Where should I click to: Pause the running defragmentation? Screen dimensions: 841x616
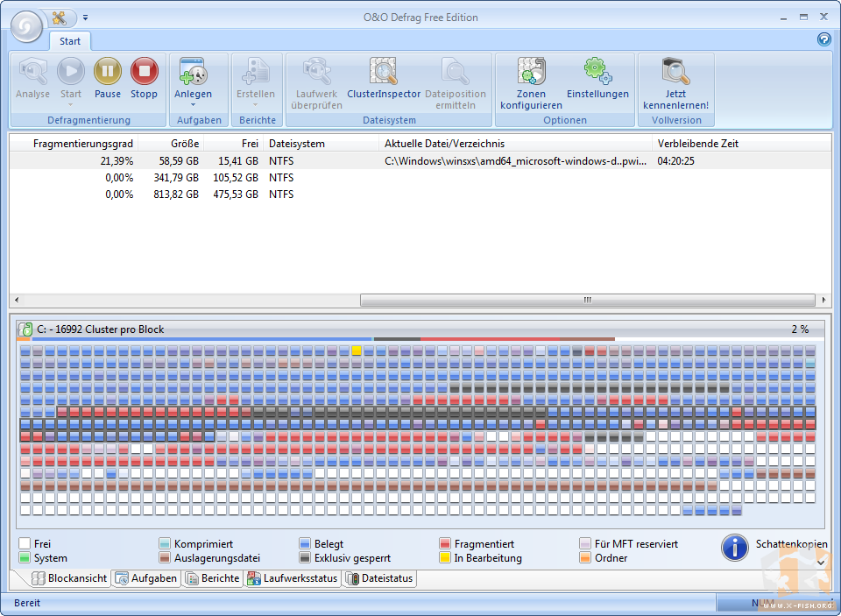pyautogui.click(x=108, y=71)
